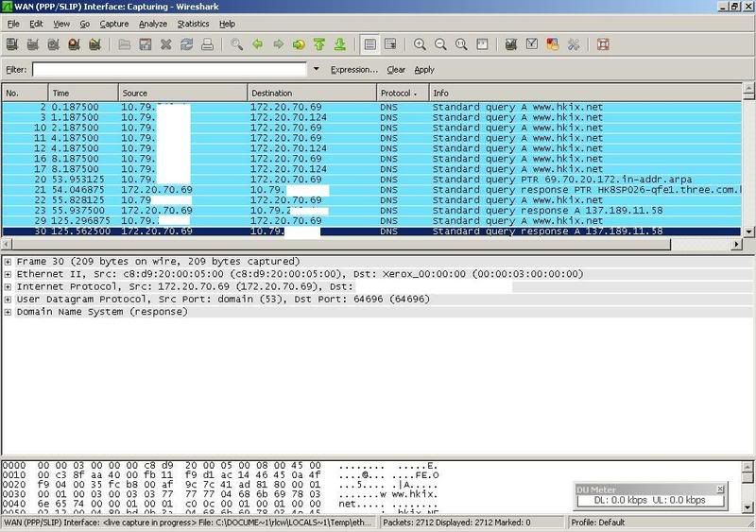Screen dimensions: 756x532
Task: Open a capture file folder icon
Action: pyautogui.click(x=125, y=44)
